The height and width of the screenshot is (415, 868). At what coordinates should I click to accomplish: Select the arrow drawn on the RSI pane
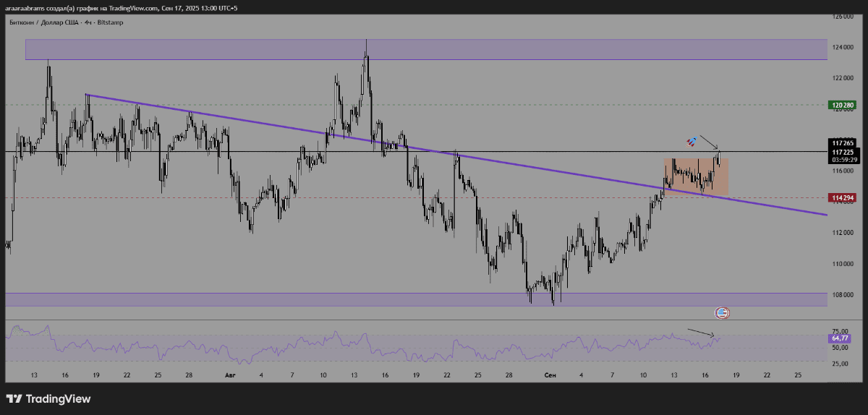tap(700, 333)
